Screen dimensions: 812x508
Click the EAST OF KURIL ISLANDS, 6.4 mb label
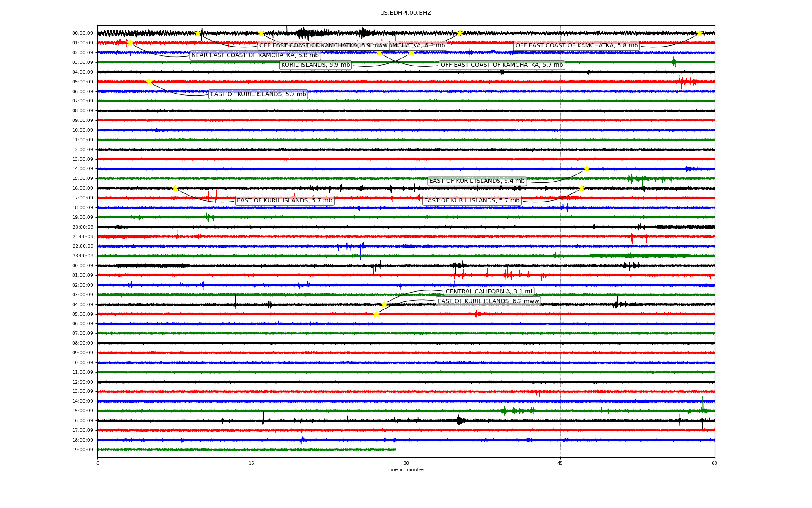click(x=477, y=181)
